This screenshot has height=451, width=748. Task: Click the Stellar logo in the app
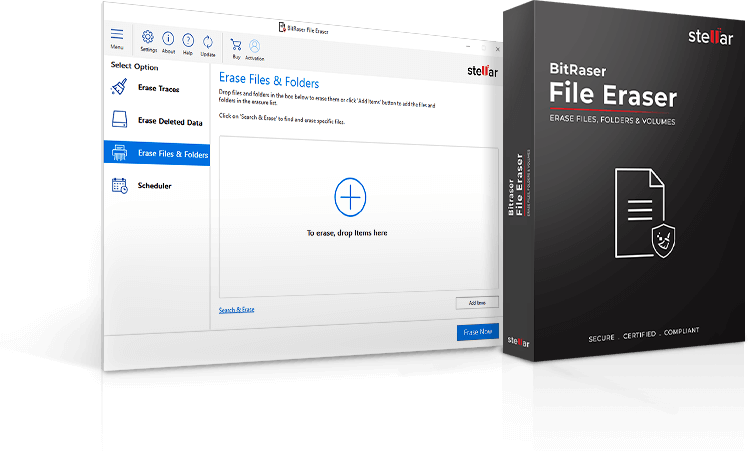(x=482, y=72)
